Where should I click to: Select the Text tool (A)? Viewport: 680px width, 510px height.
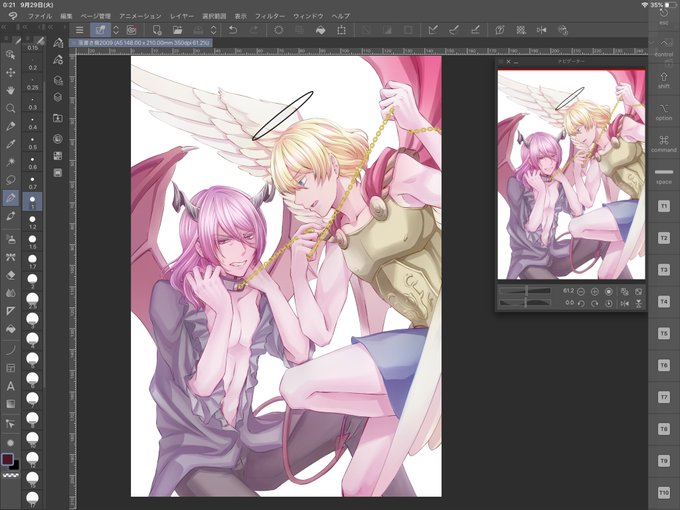point(11,386)
